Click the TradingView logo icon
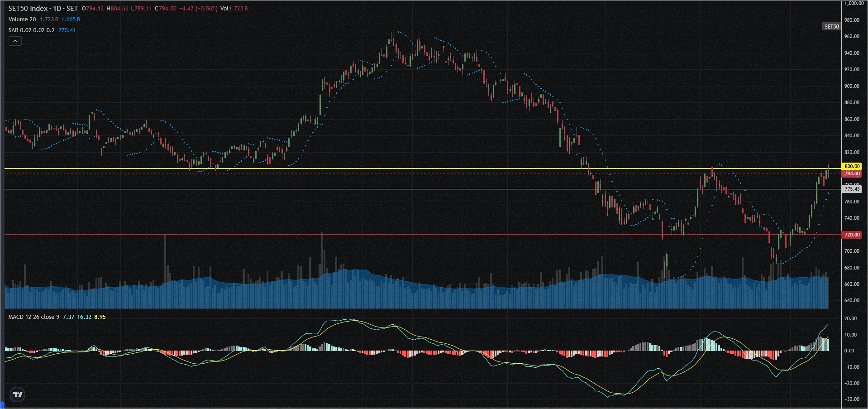The height and width of the screenshot is (409, 868). tap(18, 395)
